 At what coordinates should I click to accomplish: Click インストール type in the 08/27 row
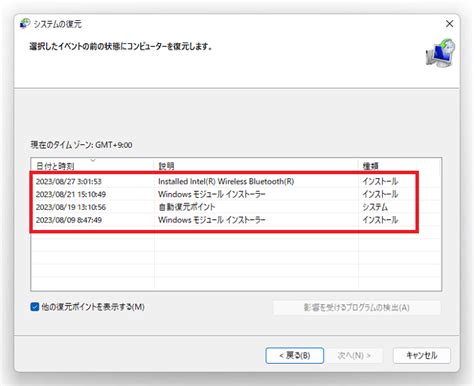380,181
